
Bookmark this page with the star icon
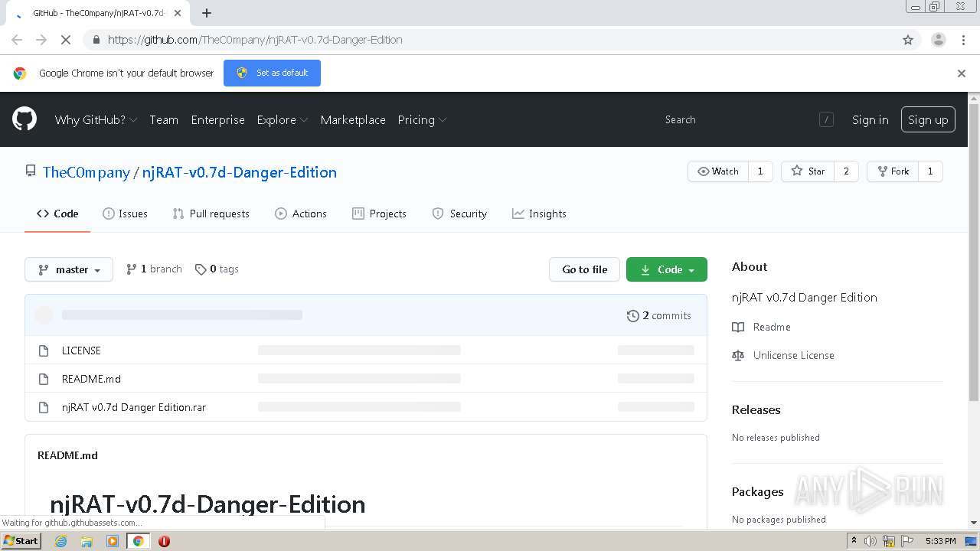pos(908,40)
